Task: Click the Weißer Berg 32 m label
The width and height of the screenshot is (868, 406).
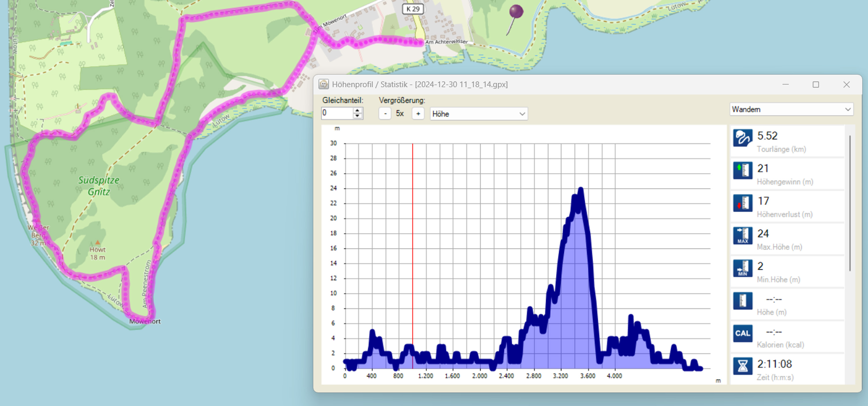Action: pyautogui.click(x=38, y=235)
